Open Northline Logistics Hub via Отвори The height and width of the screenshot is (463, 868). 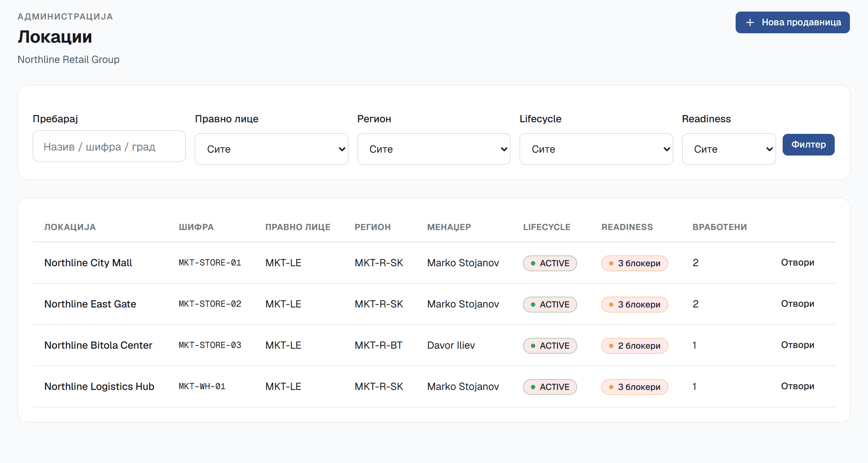[x=797, y=386]
